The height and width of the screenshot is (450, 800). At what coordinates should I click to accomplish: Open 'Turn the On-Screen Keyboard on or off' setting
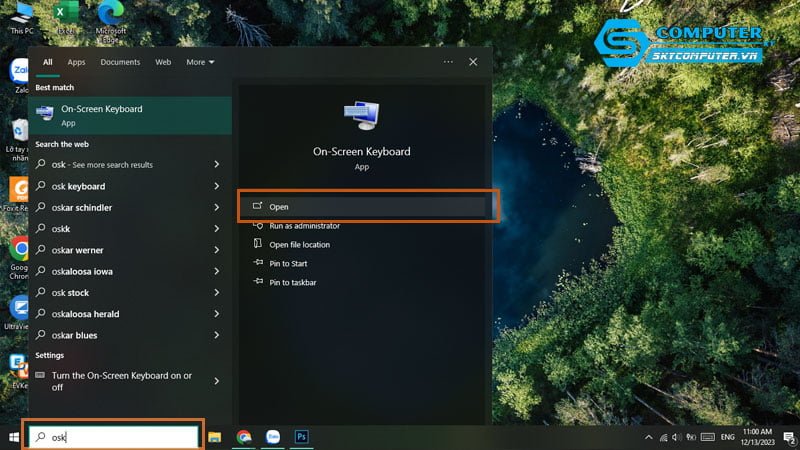120,381
